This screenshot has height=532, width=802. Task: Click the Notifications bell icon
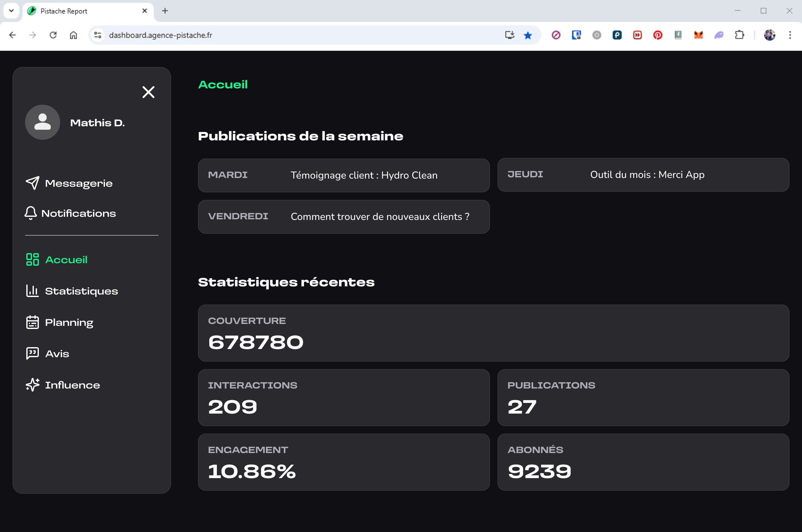click(30, 213)
